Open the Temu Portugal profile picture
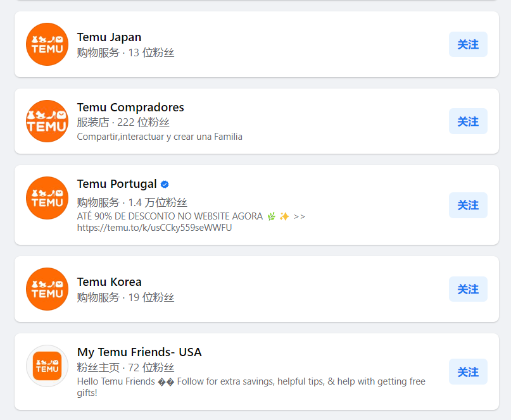The image size is (511, 420). [47, 198]
